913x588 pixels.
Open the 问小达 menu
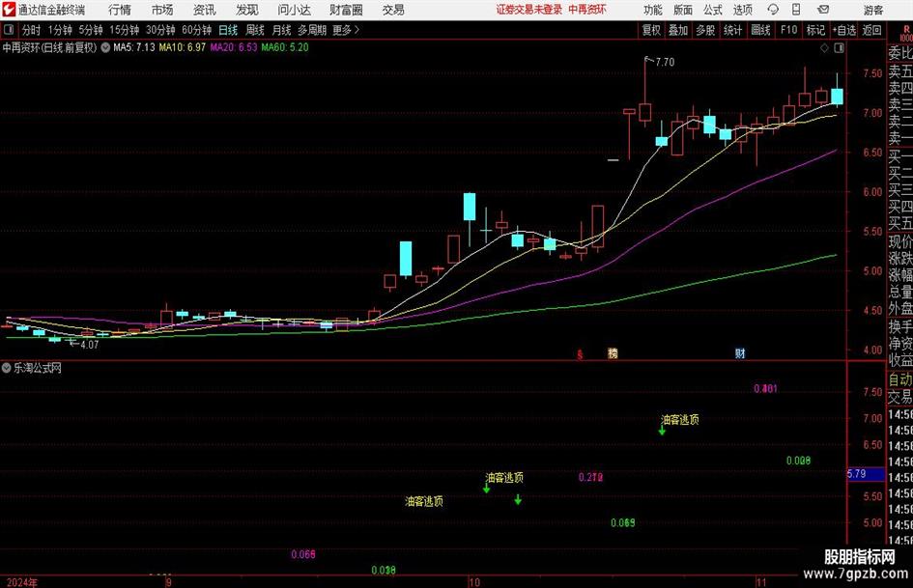click(294, 10)
